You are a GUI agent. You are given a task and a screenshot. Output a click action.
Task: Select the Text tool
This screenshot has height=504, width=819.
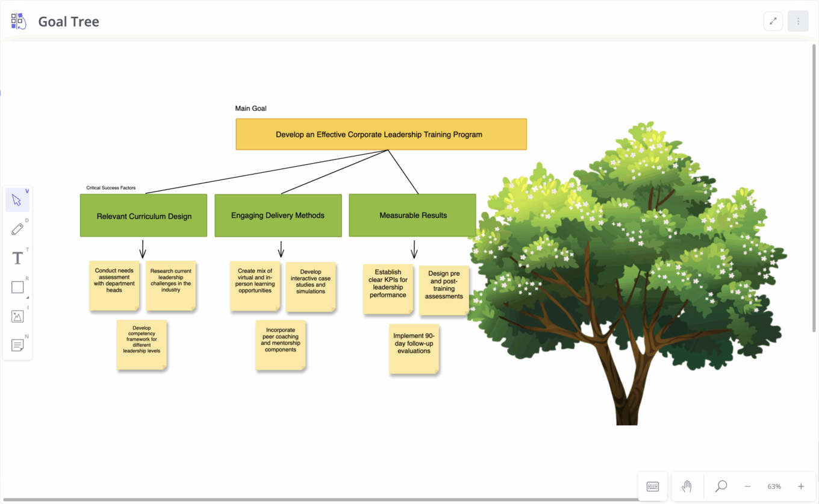point(17,258)
